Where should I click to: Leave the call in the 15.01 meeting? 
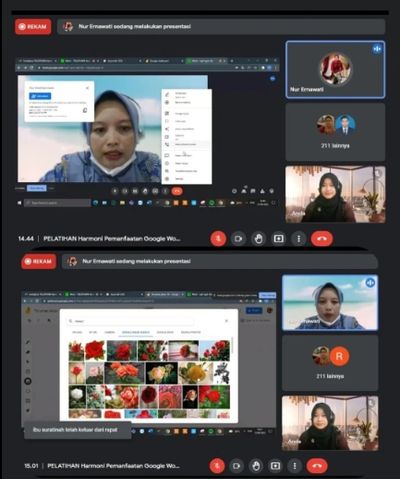tap(317, 466)
